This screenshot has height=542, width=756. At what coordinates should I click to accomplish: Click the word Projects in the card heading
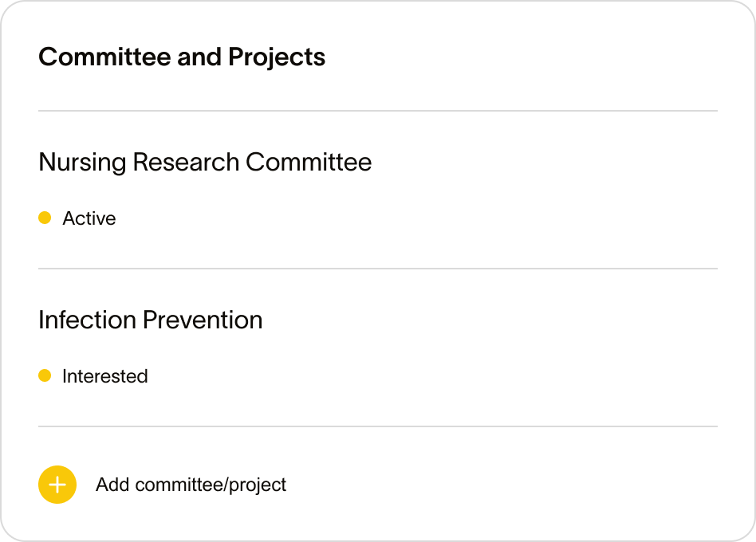pos(277,58)
